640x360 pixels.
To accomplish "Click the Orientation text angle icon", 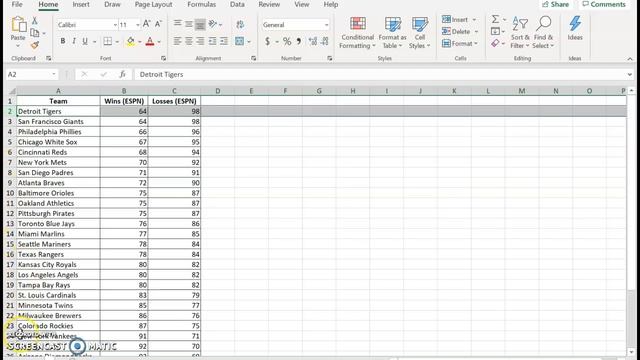I will click(212, 24).
